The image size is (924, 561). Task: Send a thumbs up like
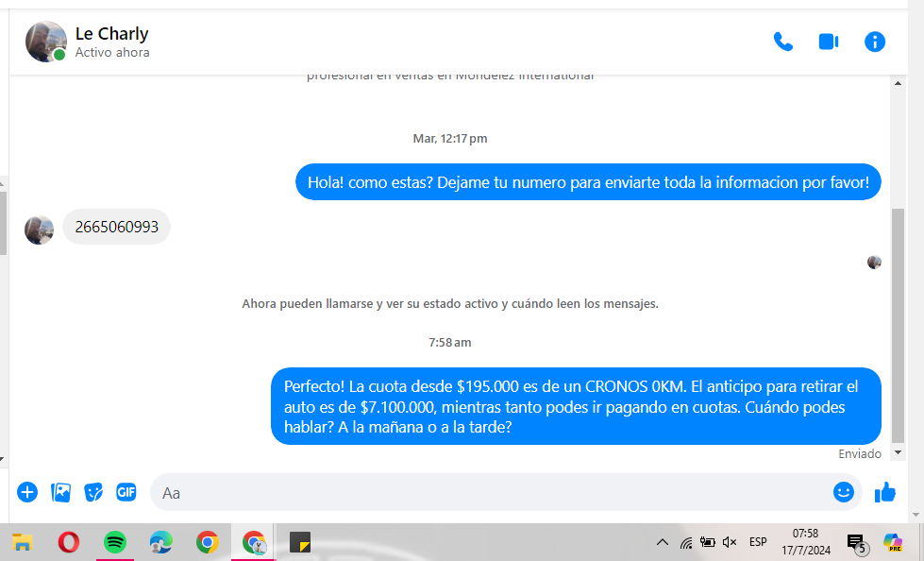[884, 492]
